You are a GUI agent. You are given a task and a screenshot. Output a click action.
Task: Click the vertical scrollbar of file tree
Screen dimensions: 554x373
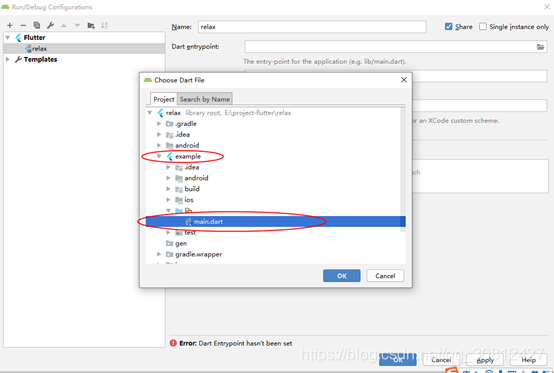click(403, 170)
